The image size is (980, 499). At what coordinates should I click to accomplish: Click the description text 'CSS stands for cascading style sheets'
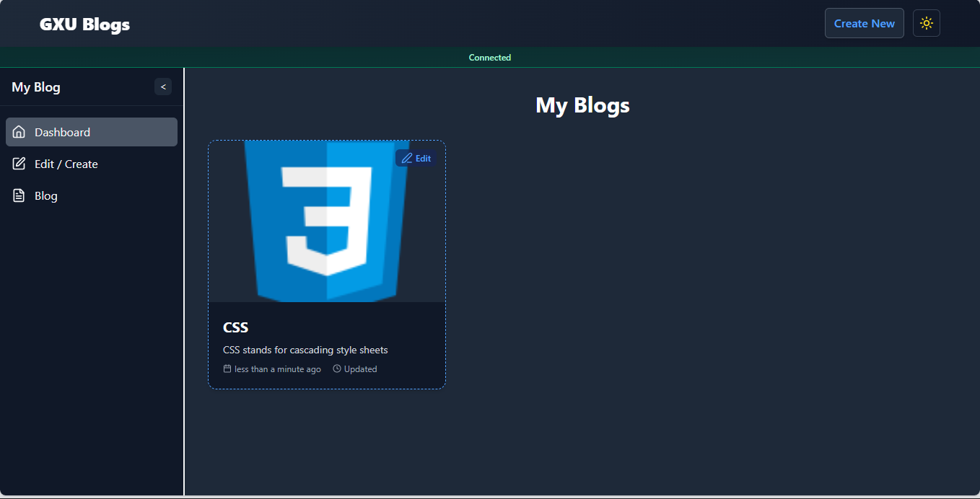click(305, 350)
